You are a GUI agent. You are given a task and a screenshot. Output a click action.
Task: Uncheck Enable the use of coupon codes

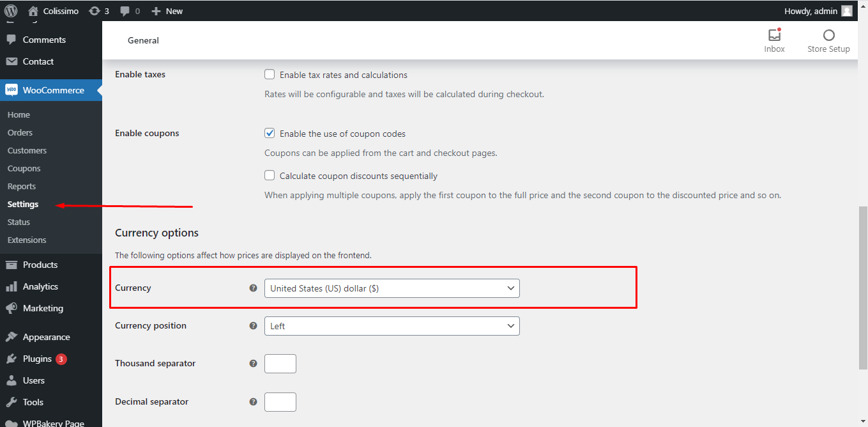pyautogui.click(x=270, y=134)
